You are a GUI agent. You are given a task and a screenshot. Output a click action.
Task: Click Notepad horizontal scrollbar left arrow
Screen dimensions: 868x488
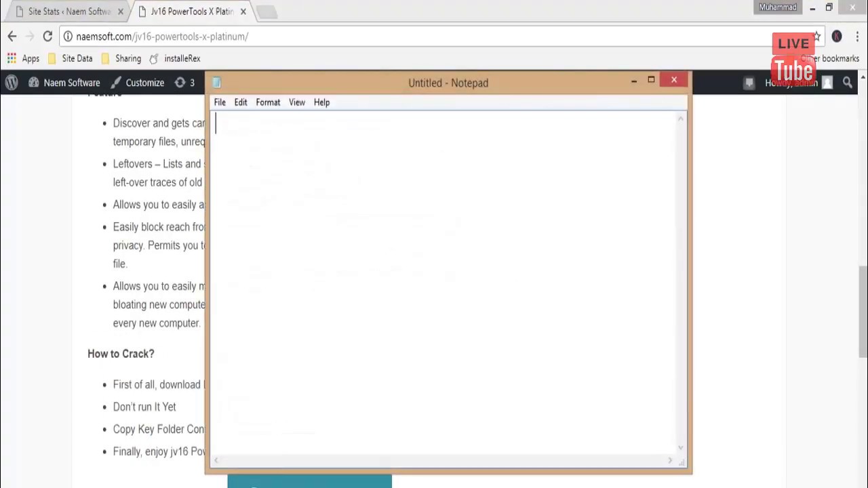216,461
